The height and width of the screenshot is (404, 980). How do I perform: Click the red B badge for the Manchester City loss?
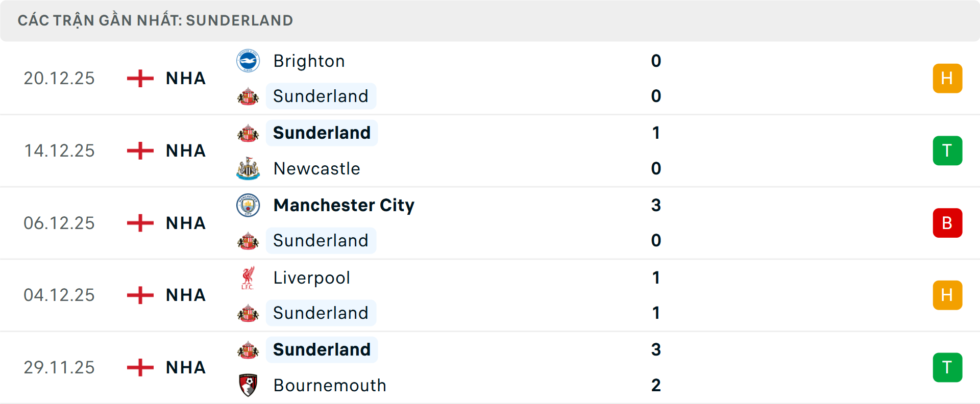click(x=947, y=223)
